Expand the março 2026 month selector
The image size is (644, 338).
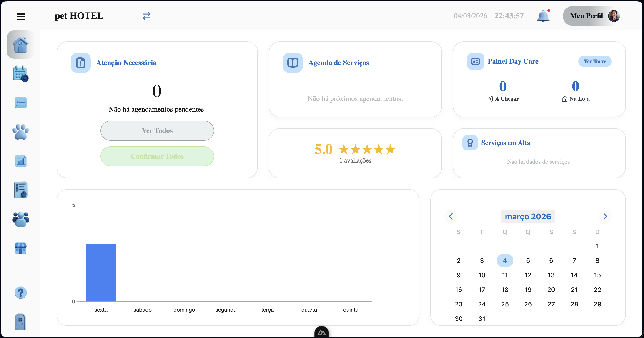pos(528,216)
